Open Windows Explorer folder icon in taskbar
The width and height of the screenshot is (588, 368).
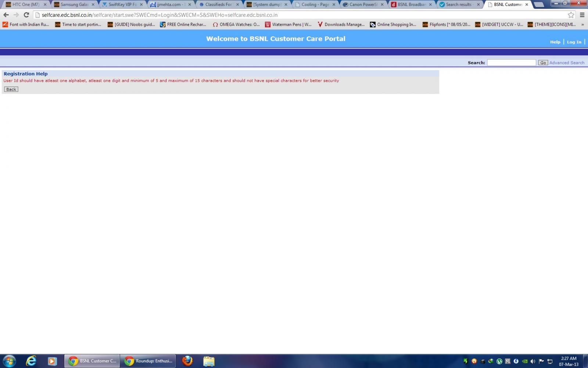(209, 361)
